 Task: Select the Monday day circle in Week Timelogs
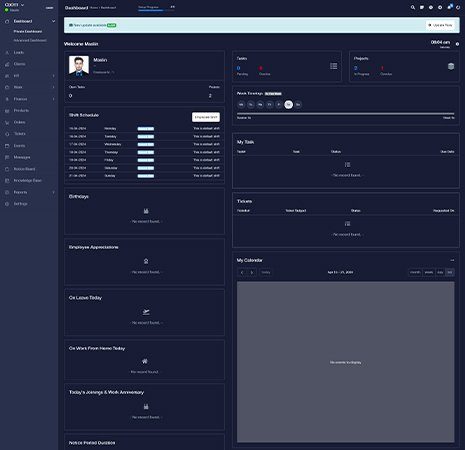[x=241, y=105]
